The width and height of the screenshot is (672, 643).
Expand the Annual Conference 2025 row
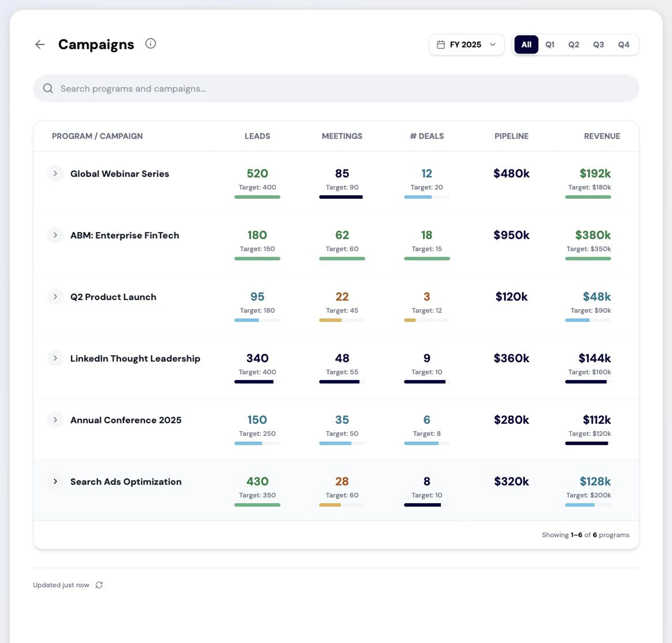(55, 420)
